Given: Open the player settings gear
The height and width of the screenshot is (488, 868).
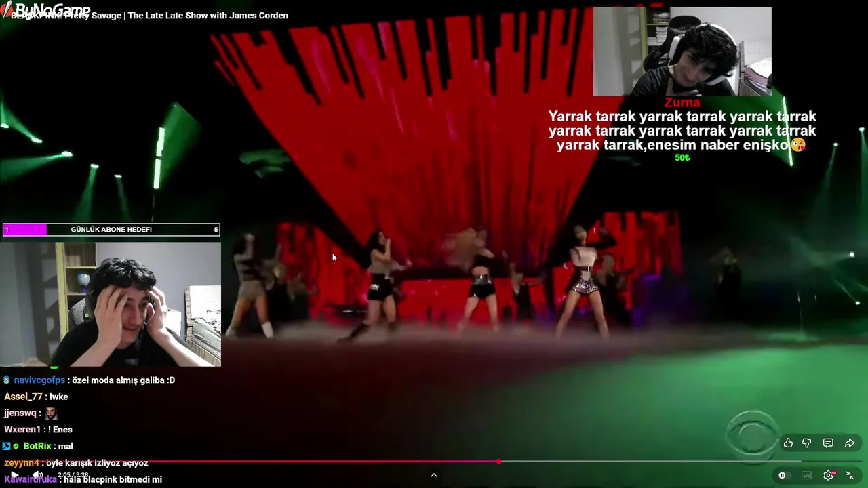Looking at the screenshot, I should click(x=828, y=476).
